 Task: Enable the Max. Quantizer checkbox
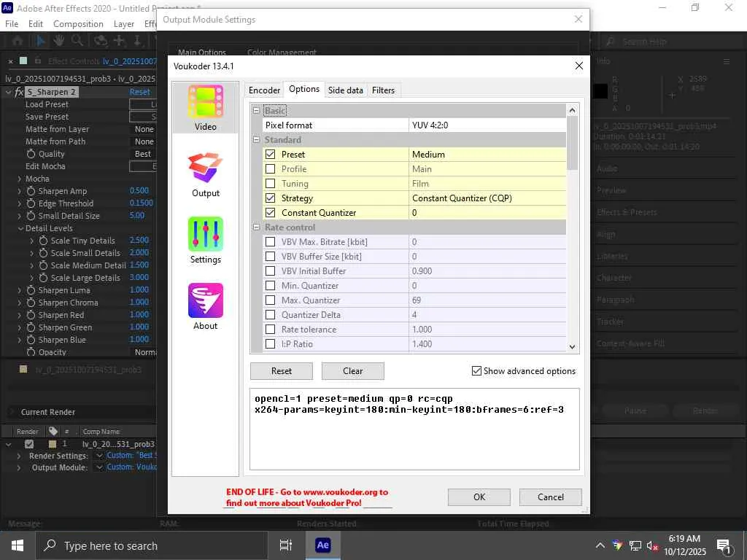(x=270, y=300)
